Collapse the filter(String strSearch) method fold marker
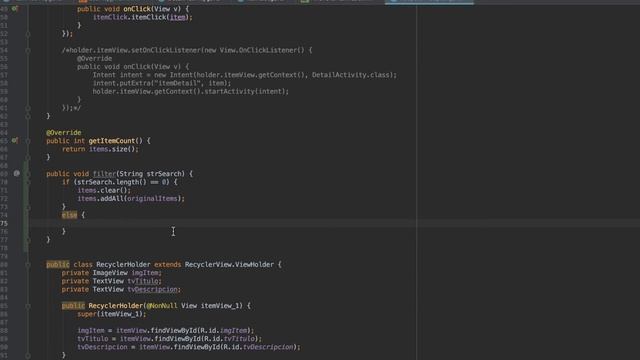640x360 pixels. tap(28, 174)
